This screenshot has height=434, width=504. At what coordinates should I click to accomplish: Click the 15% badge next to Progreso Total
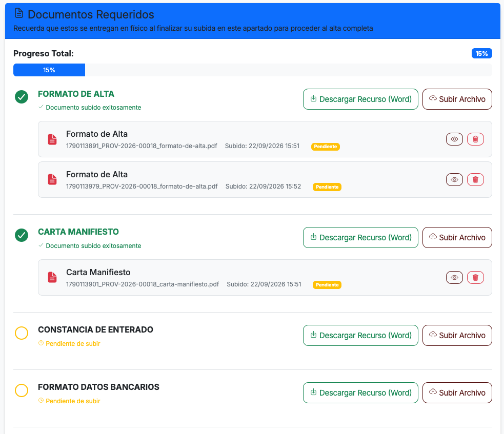(482, 54)
